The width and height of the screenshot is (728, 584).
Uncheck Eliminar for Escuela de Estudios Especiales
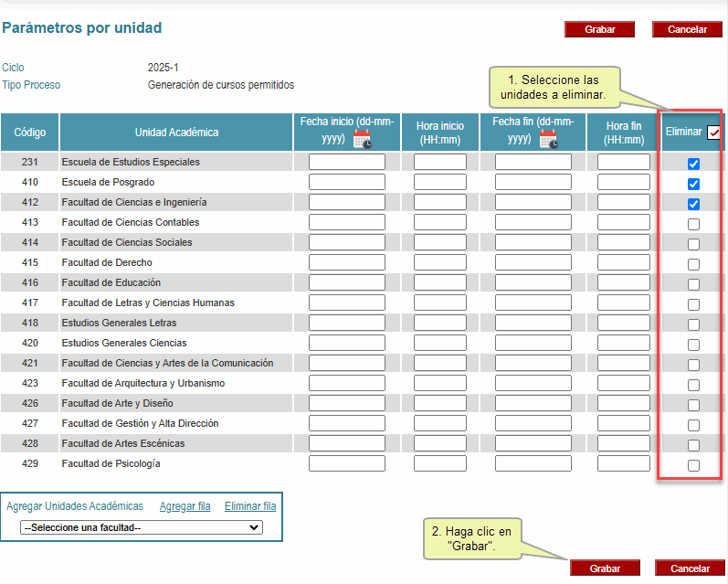click(x=693, y=165)
